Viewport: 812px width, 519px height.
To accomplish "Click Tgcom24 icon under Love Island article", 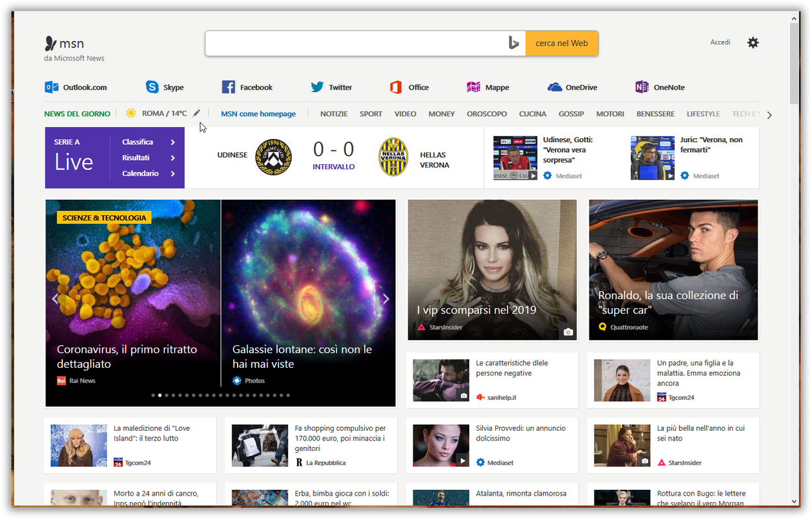I will pos(118,463).
